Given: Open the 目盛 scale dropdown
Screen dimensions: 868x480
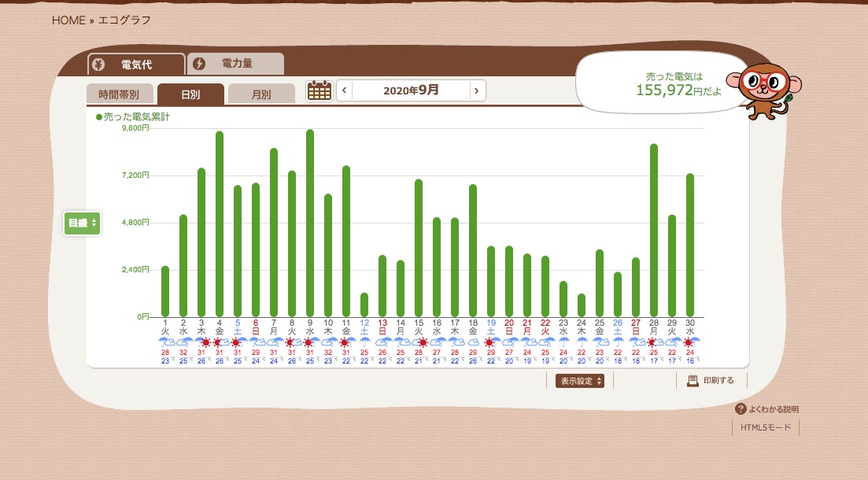Looking at the screenshot, I should click(x=83, y=223).
